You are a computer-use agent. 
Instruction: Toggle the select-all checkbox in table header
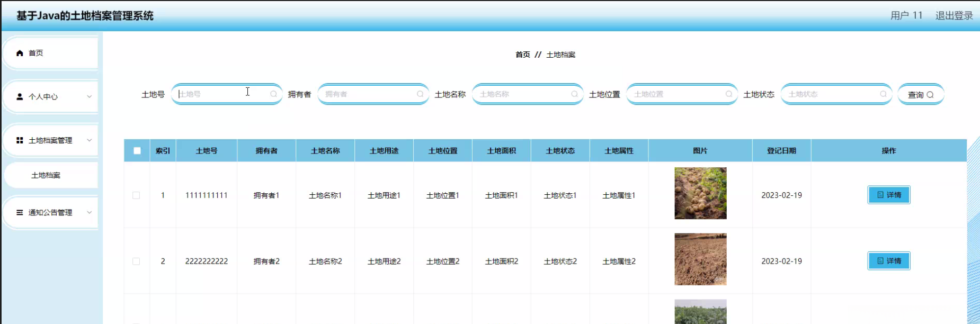(137, 151)
